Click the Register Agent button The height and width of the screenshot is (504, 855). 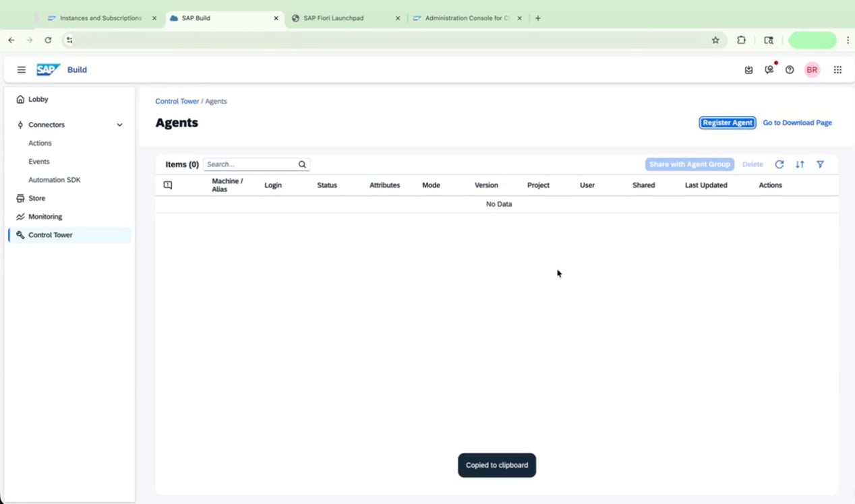point(728,123)
